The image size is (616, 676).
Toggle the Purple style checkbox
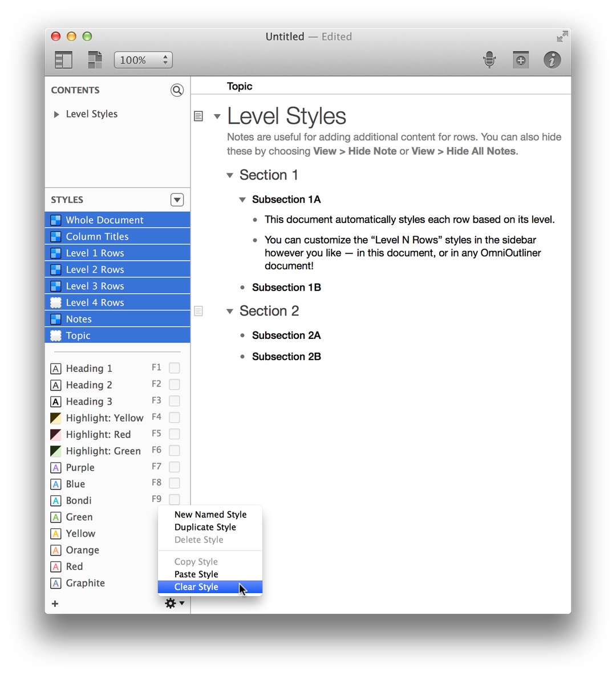(x=175, y=467)
